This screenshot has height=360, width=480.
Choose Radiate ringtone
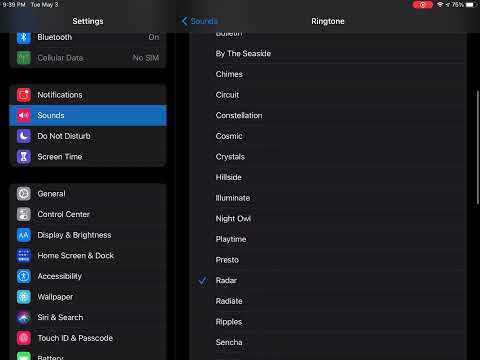click(328, 301)
